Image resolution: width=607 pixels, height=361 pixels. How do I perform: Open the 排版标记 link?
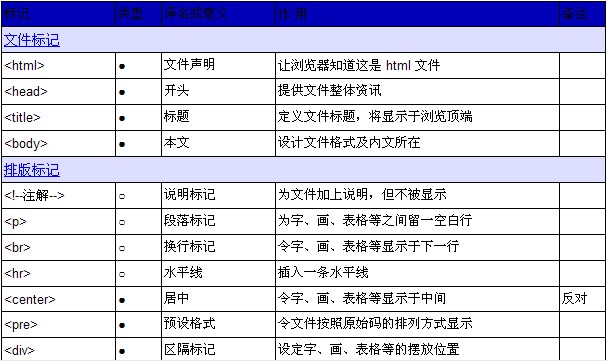pyautogui.click(x=31, y=170)
